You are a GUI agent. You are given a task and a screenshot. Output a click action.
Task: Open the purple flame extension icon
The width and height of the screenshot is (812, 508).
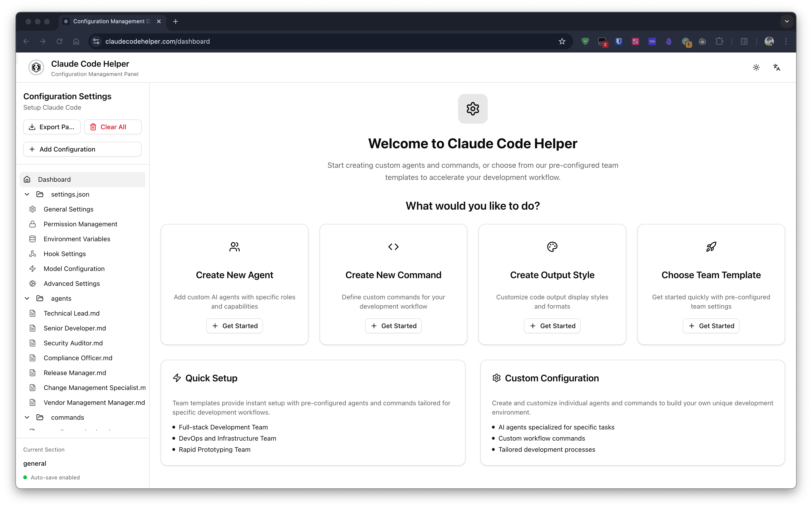click(669, 41)
